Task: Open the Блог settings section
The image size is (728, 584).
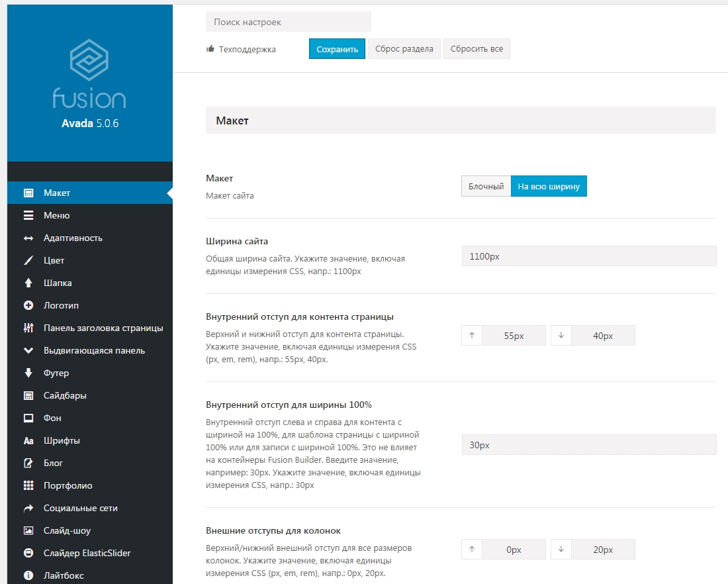Action: 90,463
